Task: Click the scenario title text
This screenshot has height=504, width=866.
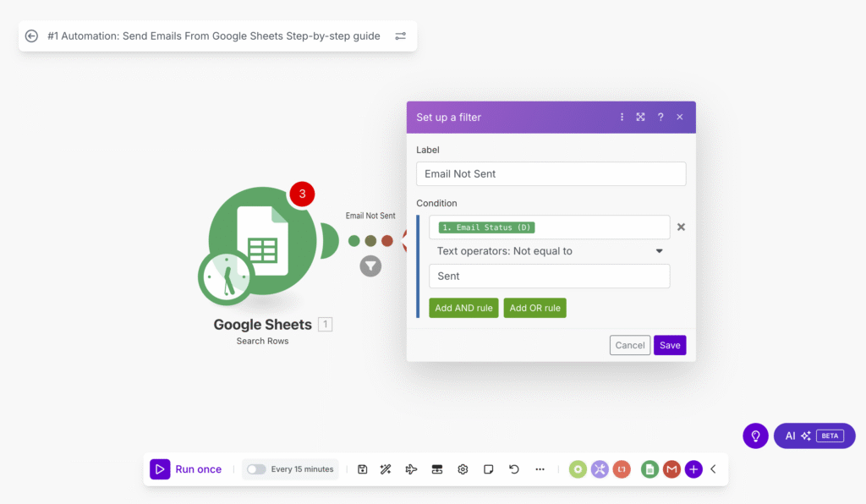Action: 214,36
